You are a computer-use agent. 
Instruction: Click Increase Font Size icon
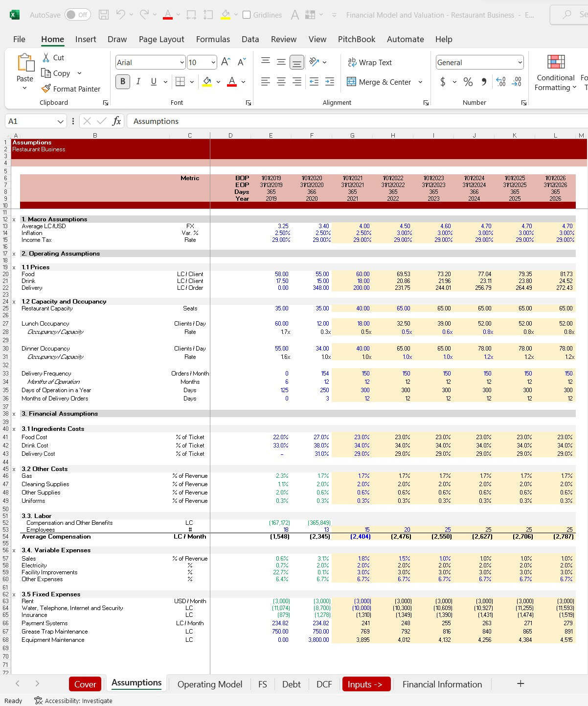click(x=226, y=62)
